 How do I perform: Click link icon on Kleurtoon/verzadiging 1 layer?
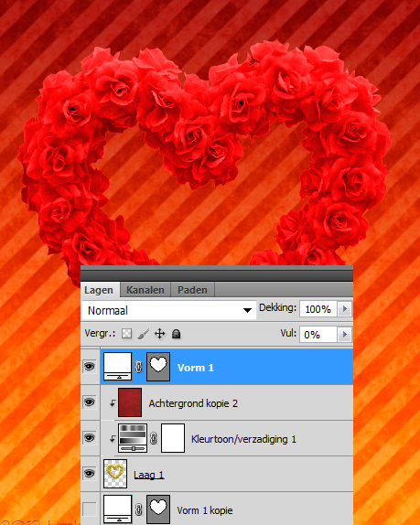154,438
